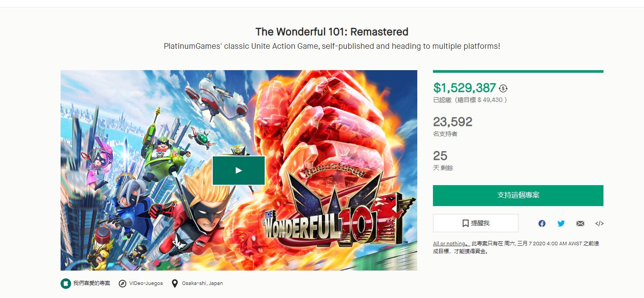
Task: Click the compass icon beside Video-Juegos
Action: pos(123,284)
